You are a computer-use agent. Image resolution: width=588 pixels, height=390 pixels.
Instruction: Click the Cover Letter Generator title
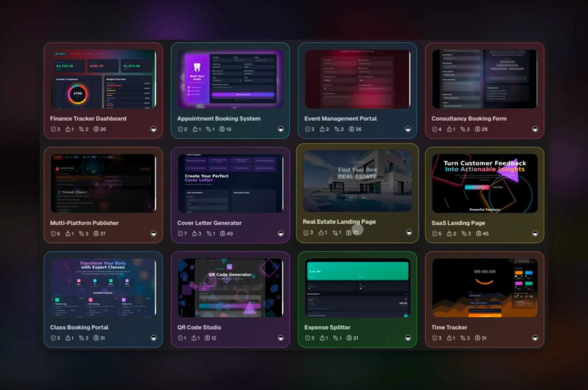[x=209, y=223]
